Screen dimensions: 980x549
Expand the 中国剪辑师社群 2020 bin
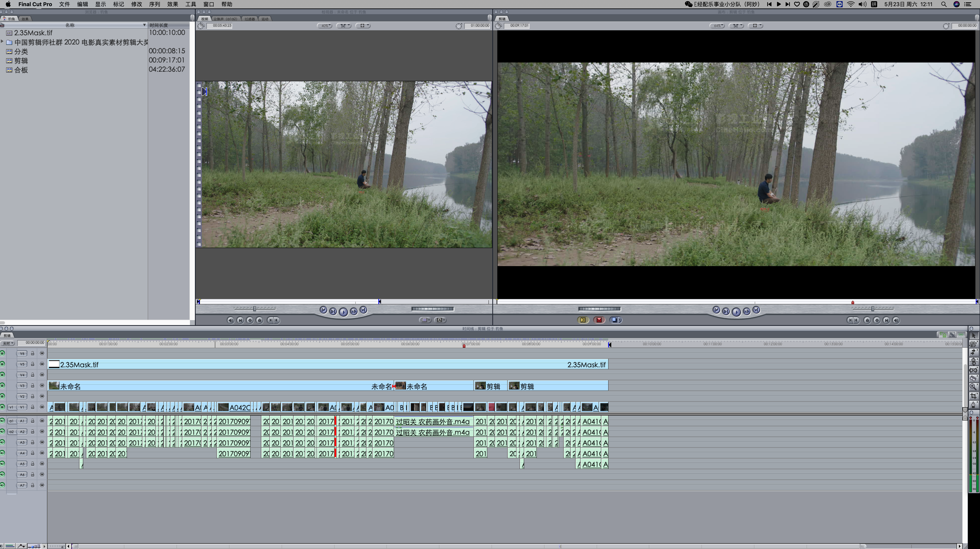(x=2, y=42)
